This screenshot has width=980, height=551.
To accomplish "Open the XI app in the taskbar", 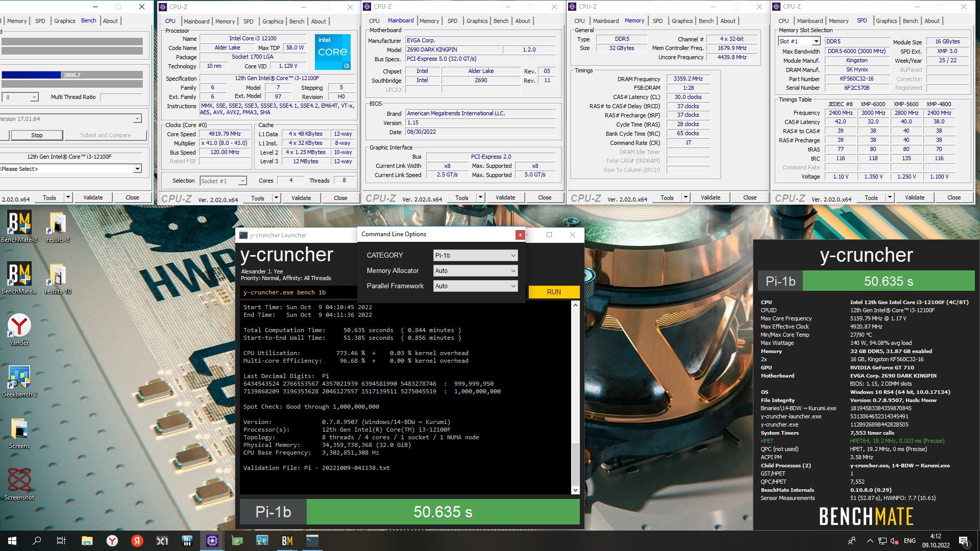I will pyautogui.click(x=162, y=541).
